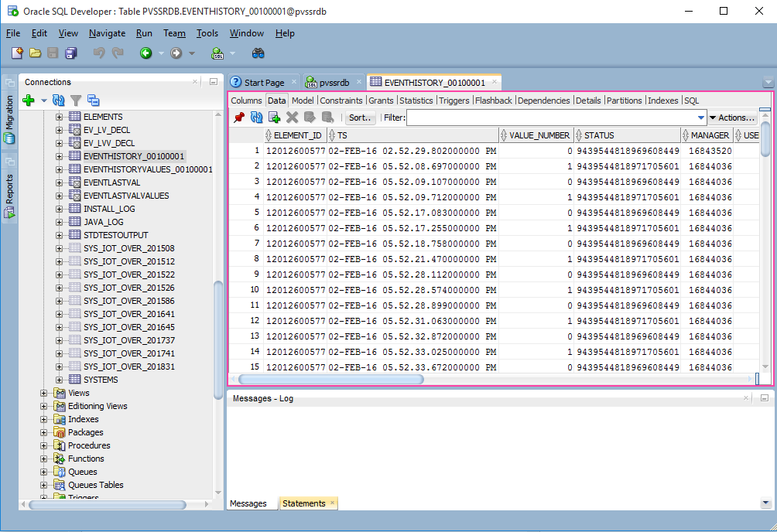
Task: Refresh the Connections tree
Action: coord(59,100)
